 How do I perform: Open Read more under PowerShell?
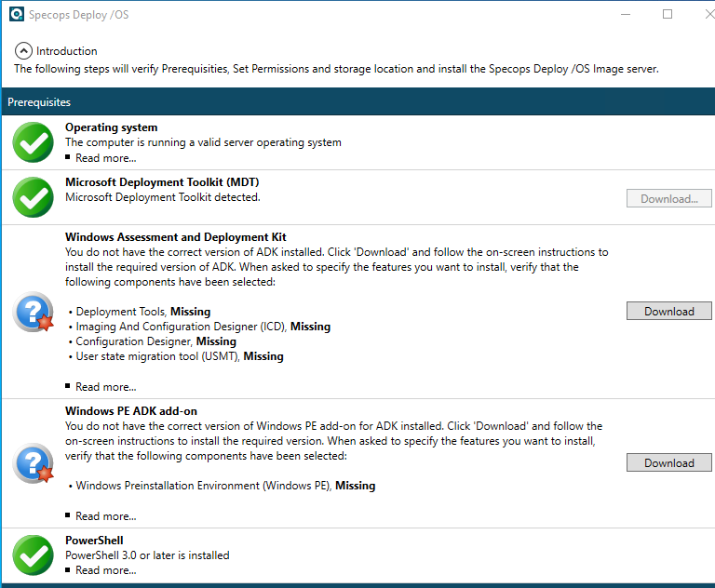pos(106,570)
